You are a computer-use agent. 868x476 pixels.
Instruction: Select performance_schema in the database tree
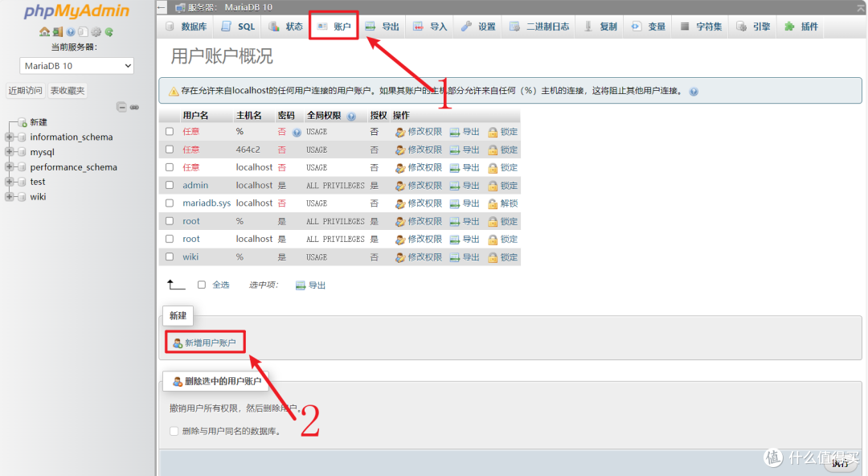[x=74, y=166]
